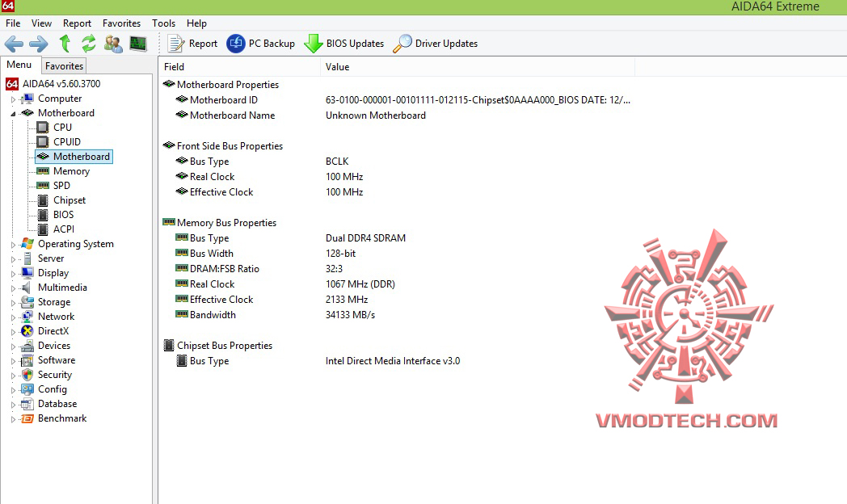Screen dimensions: 847x504
Task: Select the CPUID chip icon in tree
Action: pos(43,142)
